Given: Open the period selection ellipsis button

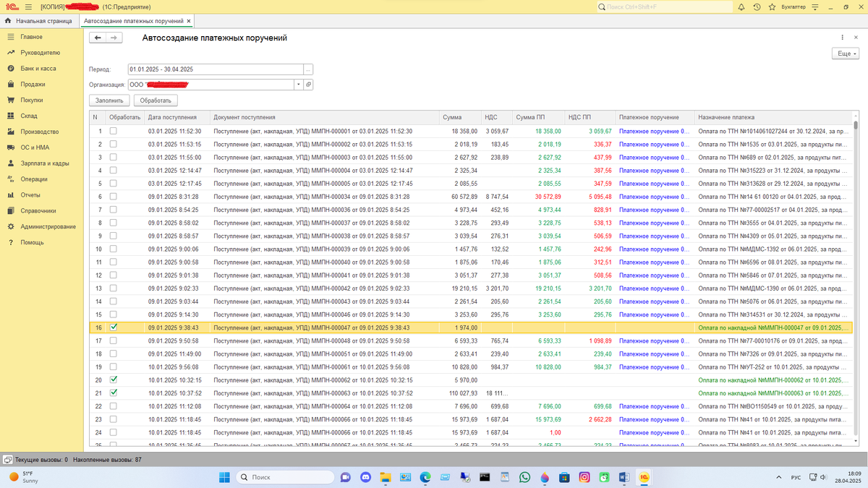Looking at the screenshot, I should (x=308, y=69).
